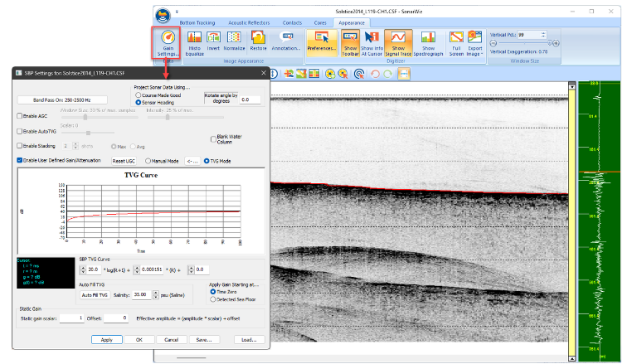Click the Static gain scalar input field
Viewport: 622px width, 364px height.
click(x=72, y=318)
